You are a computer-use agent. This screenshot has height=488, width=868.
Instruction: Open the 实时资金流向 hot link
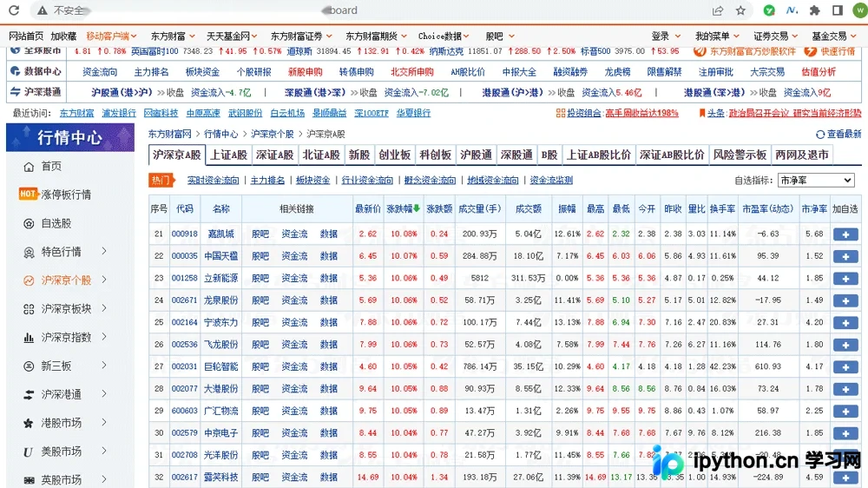tap(214, 180)
